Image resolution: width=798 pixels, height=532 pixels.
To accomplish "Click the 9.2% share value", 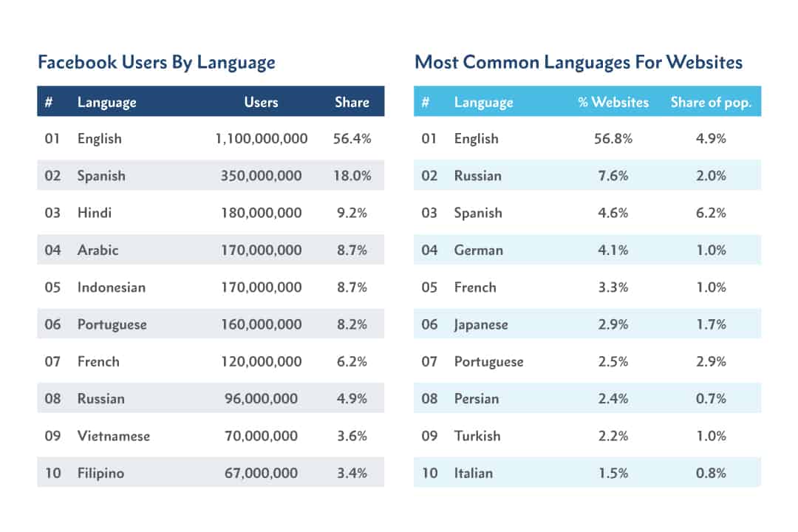I will pos(352,213).
